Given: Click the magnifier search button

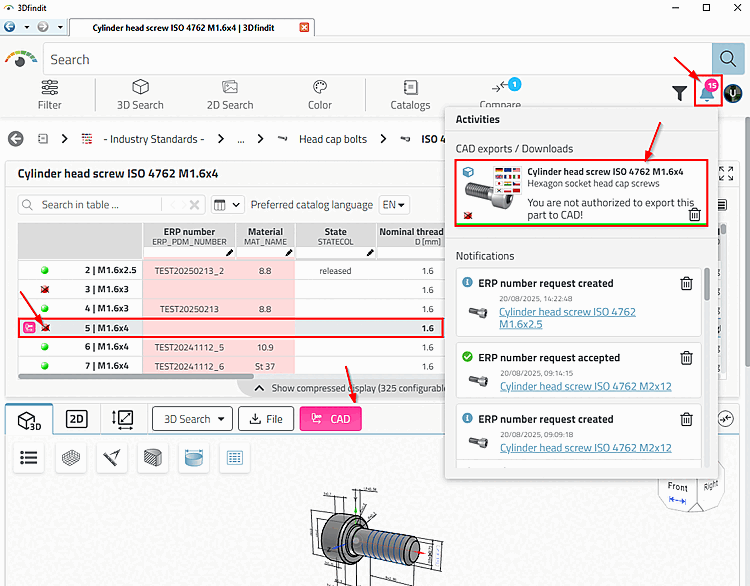Looking at the screenshot, I should (x=728, y=59).
